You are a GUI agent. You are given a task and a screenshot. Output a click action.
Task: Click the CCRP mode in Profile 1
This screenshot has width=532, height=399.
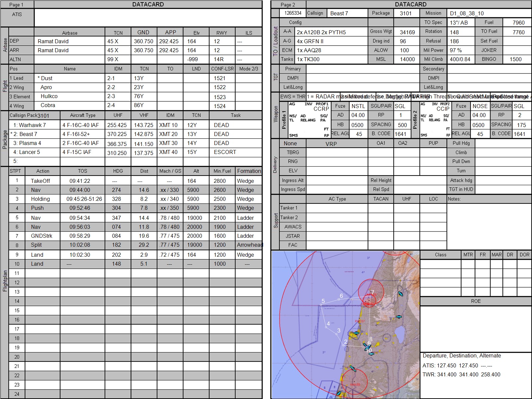[321, 109]
